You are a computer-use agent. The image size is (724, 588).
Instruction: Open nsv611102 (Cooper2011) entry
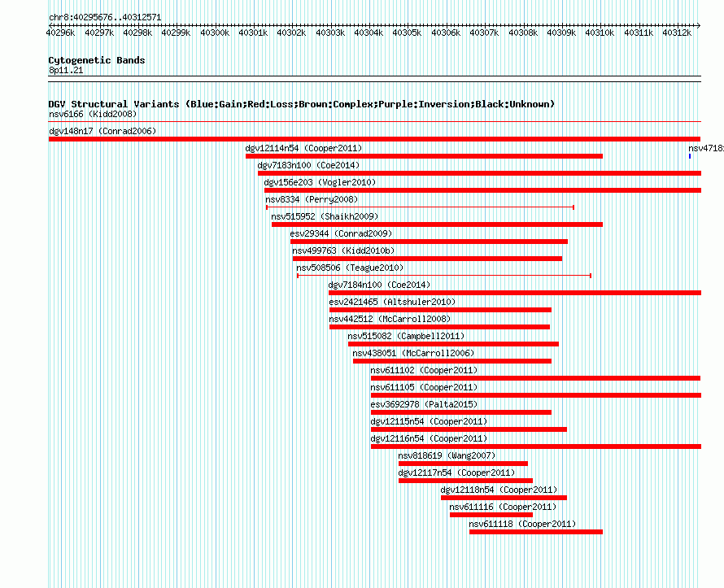(424, 370)
